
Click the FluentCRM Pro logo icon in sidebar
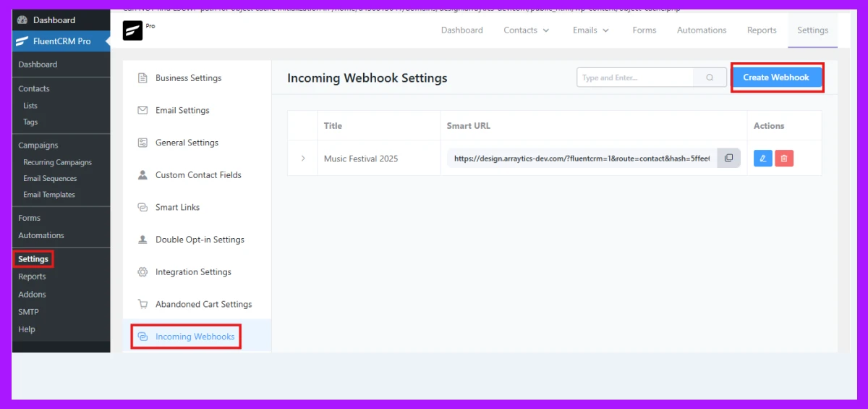tap(22, 41)
